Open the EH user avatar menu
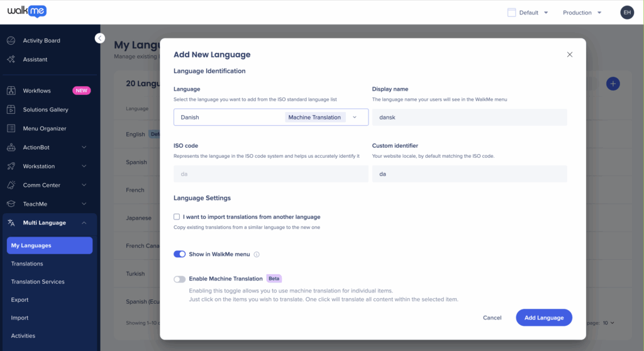644x351 pixels. (x=626, y=13)
